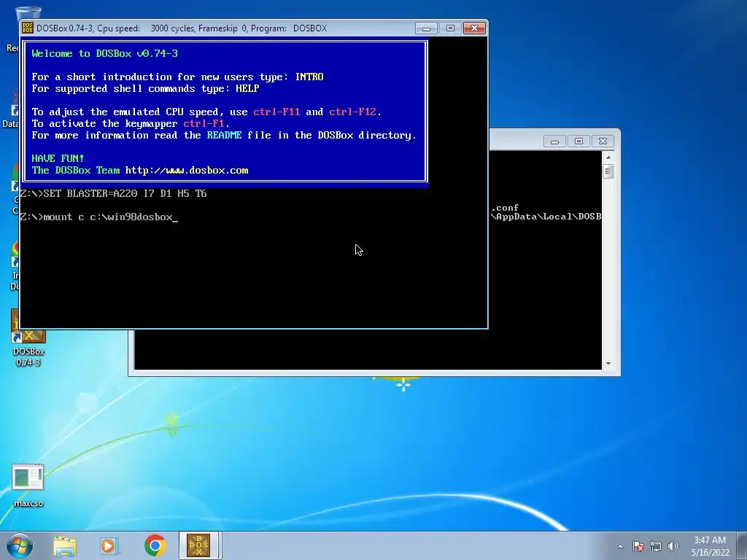
Task: Maximize the DOSBox main window
Action: 450,28
